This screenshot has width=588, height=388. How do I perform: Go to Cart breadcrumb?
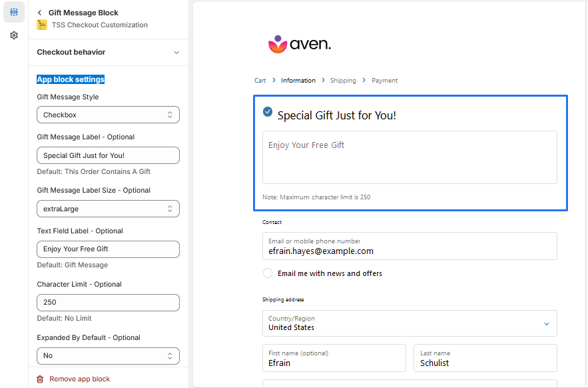tap(260, 81)
